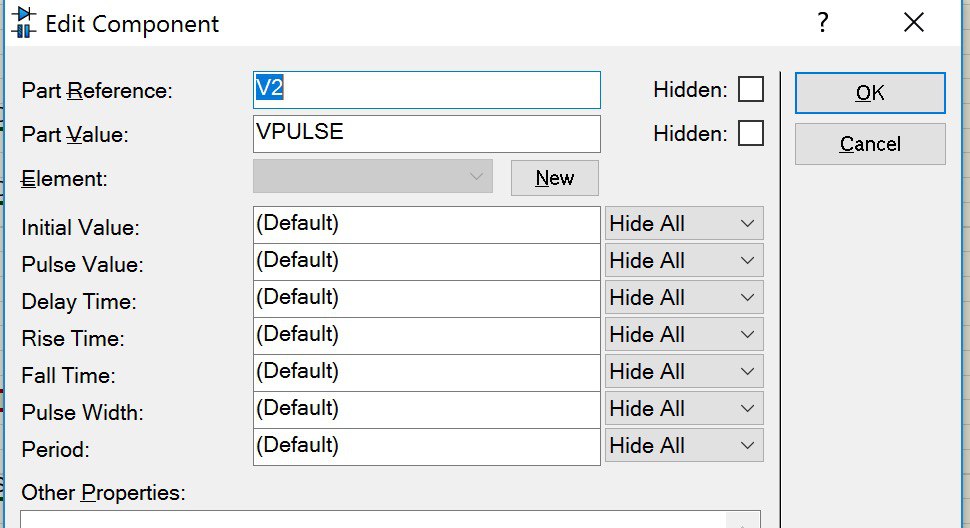Click the New element button
The height and width of the screenshot is (528, 970).
pos(554,178)
